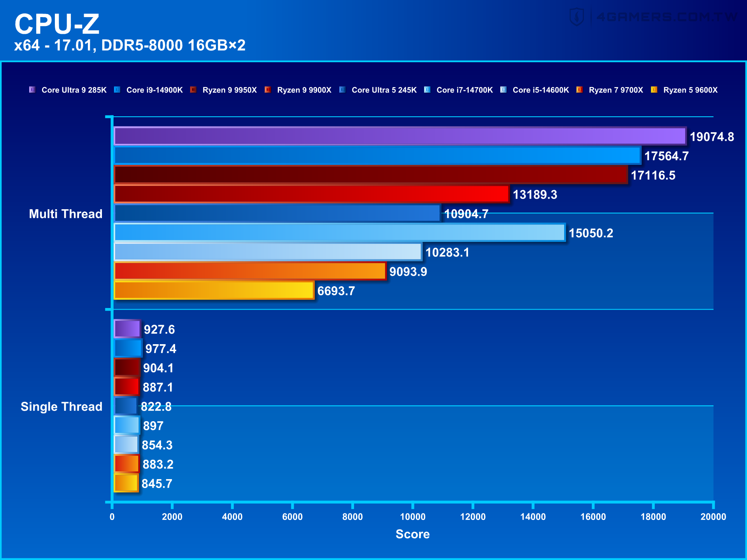
Task: Click the 15050.2 value label
Action: tap(591, 233)
